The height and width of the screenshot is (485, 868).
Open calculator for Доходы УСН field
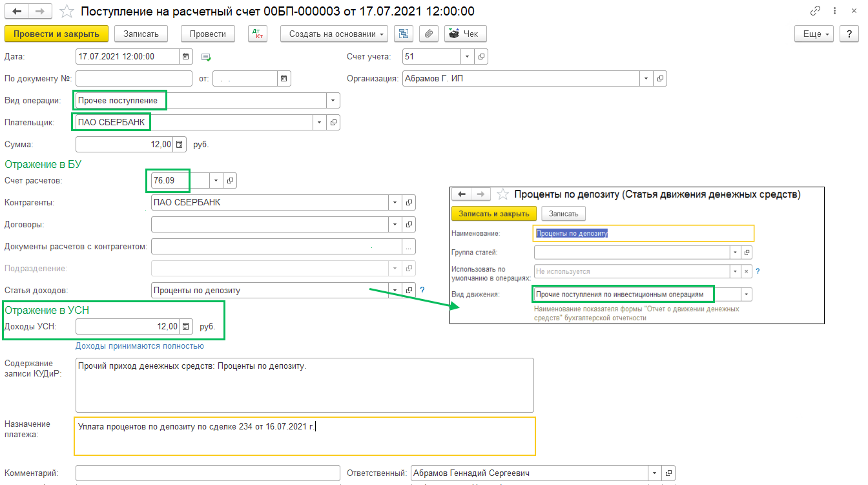(x=185, y=327)
